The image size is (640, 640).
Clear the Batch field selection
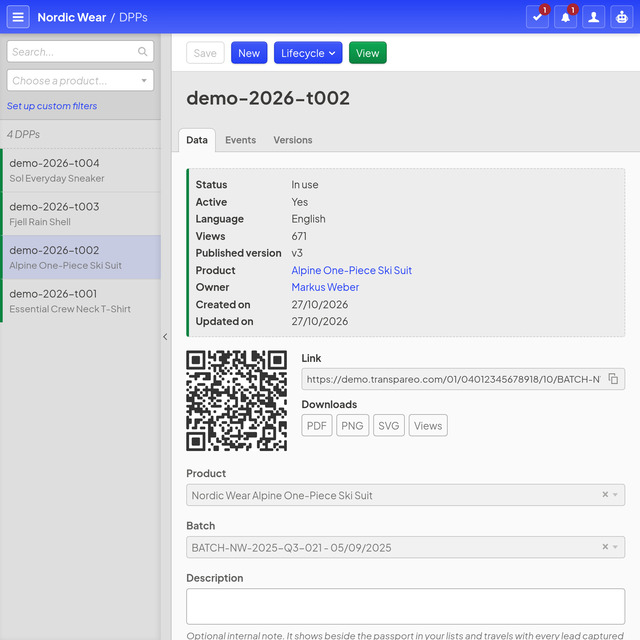coord(605,547)
